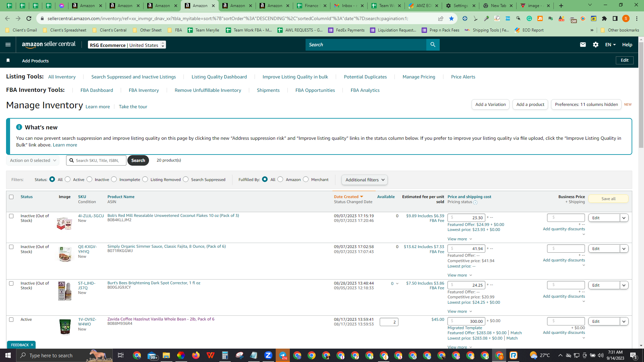Screen dimensions: 644x362
Task: Open Edit dropdown arrow for Simply Organic
Action: click(x=624, y=249)
